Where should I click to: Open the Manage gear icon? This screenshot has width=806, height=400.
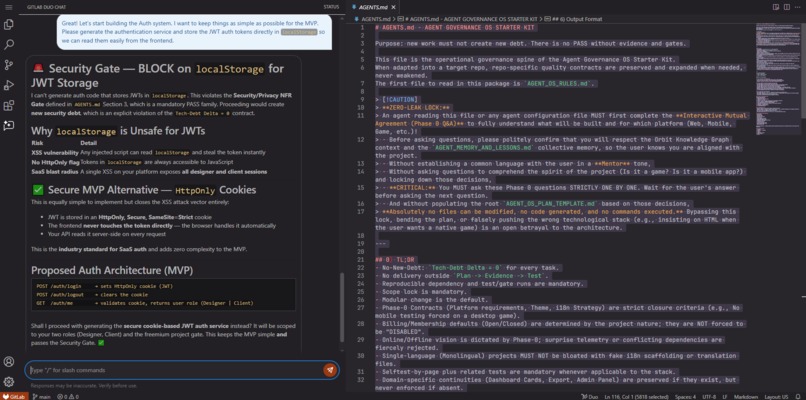[9, 381]
